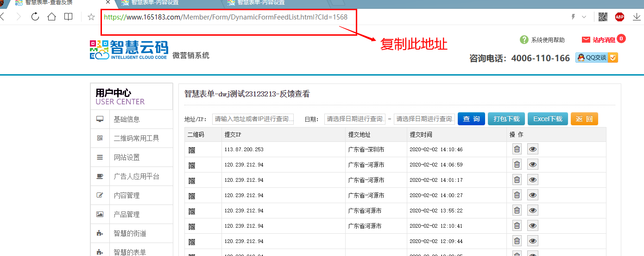
Task: View details of the 14:10:46 submission
Action: pyautogui.click(x=533, y=149)
